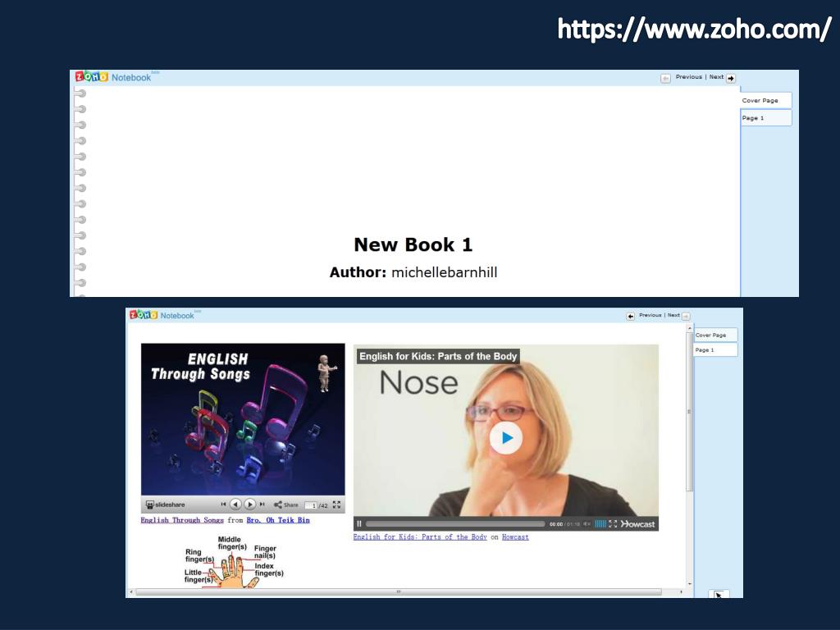
Task: Click the author name michellebarnhill
Action: click(444, 272)
